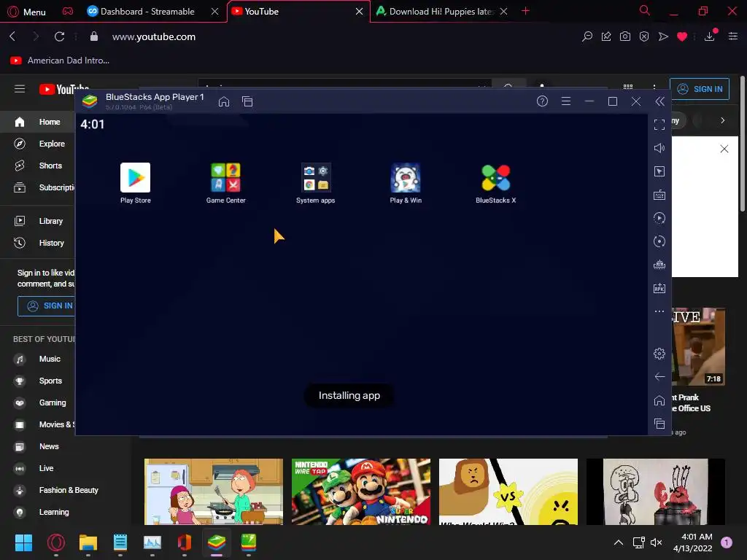Open File Explorer from the taskbar
Viewport: 747px width, 560px height.
click(x=88, y=542)
